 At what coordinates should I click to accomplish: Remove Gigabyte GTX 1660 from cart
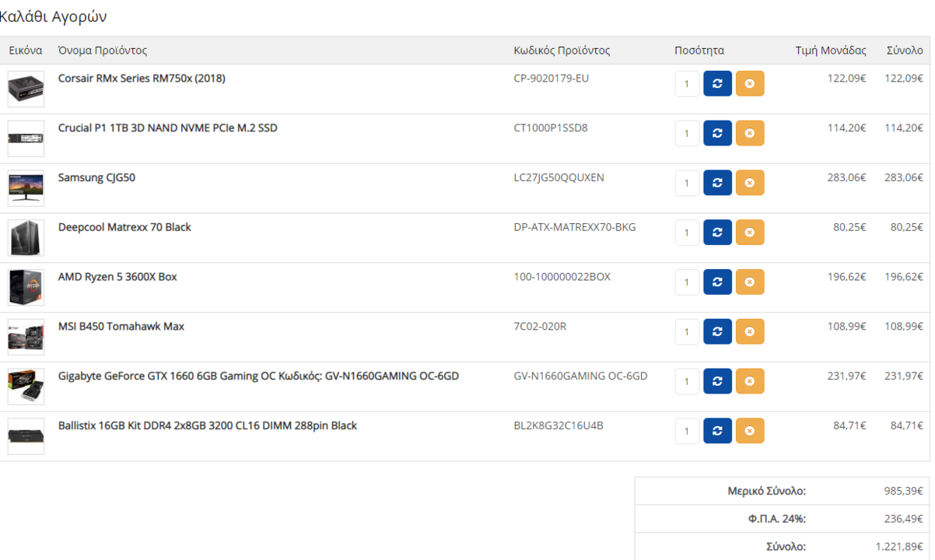[x=750, y=381]
